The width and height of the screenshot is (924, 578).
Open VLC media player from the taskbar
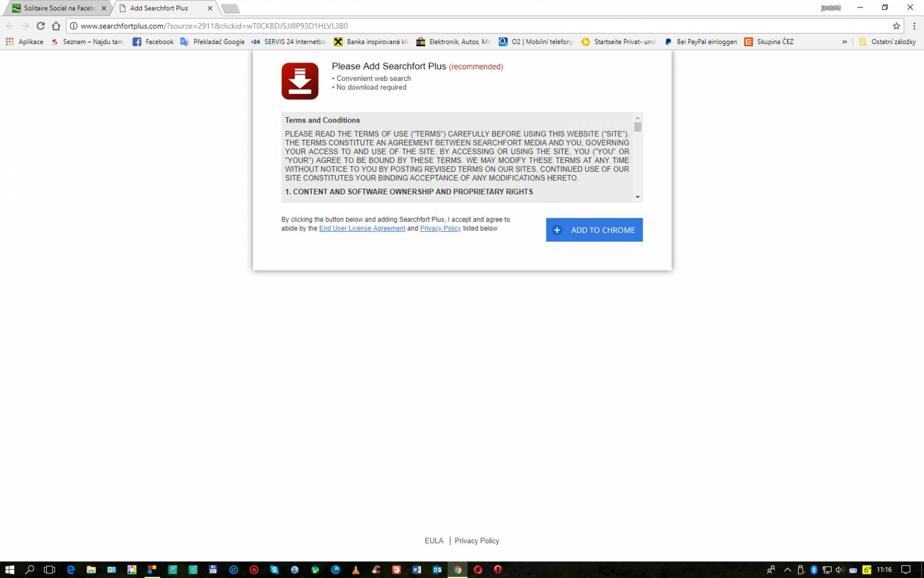point(356,569)
